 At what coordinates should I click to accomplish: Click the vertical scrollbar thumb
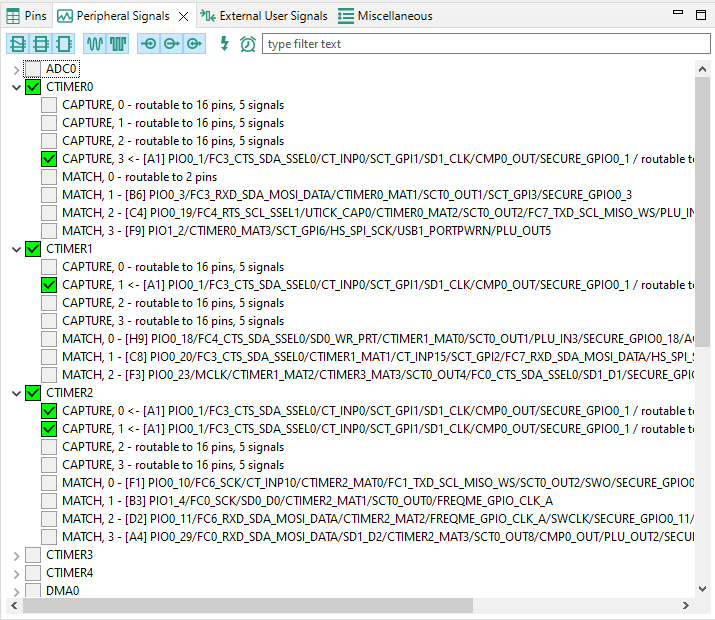tap(702, 212)
